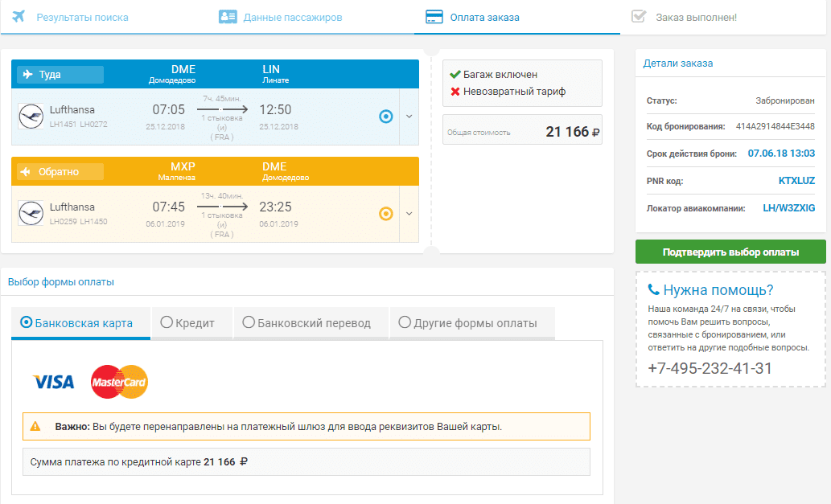Click the PNR code KTXLUZ
This screenshot has width=831, height=504.
pyautogui.click(x=796, y=181)
